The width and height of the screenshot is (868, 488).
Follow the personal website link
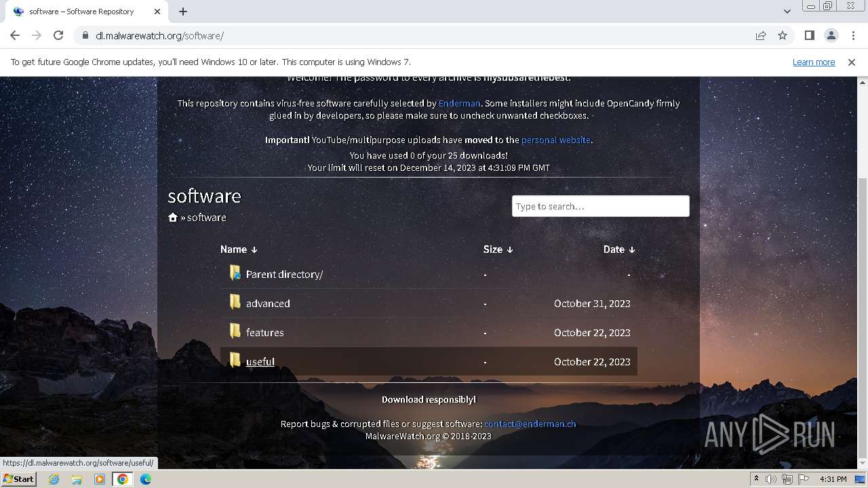coord(556,140)
